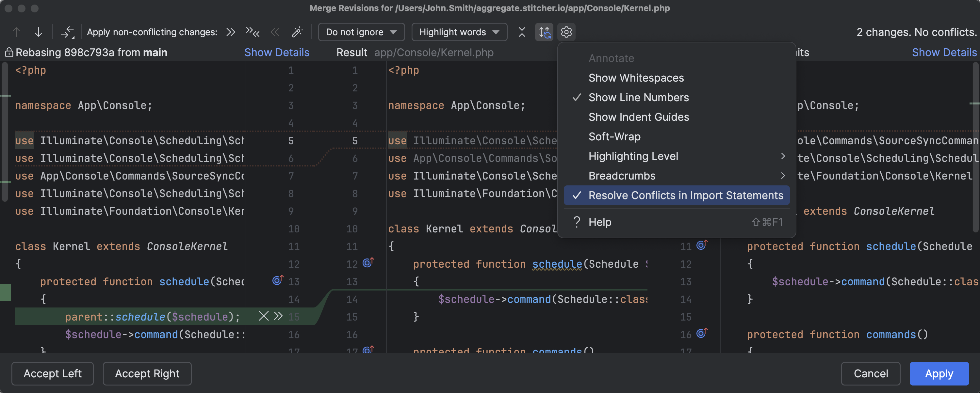This screenshot has height=393, width=980.
Task: Click the collapse unchanged fragments icon
Action: [522, 32]
